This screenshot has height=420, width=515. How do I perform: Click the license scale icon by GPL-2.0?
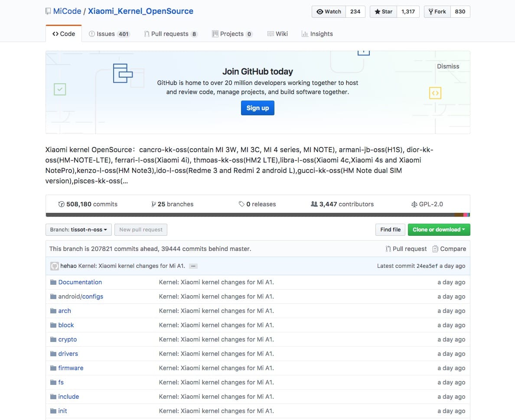click(414, 204)
